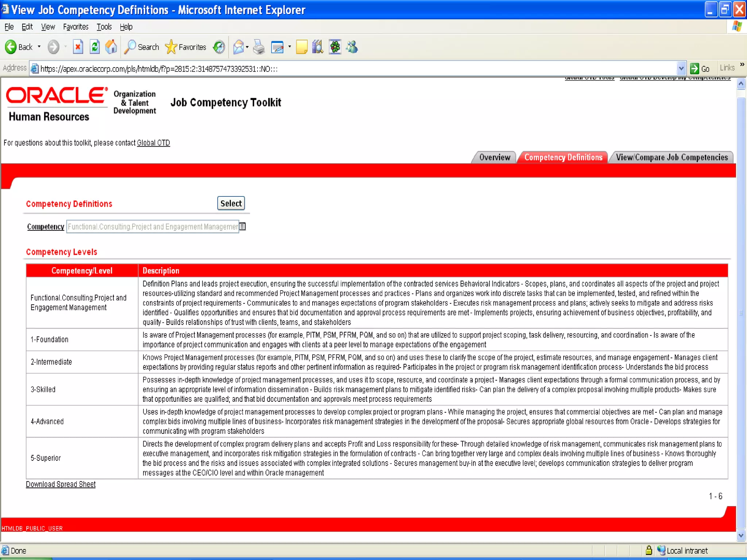Click the Mail envelope icon
Screen dimensions: 747x560
click(x=239, y=47)
